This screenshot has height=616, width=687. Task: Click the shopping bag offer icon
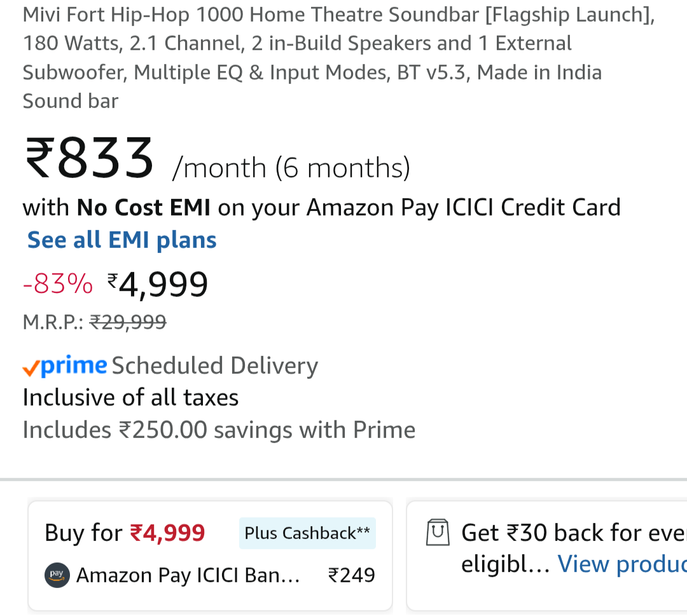[438, 532]
